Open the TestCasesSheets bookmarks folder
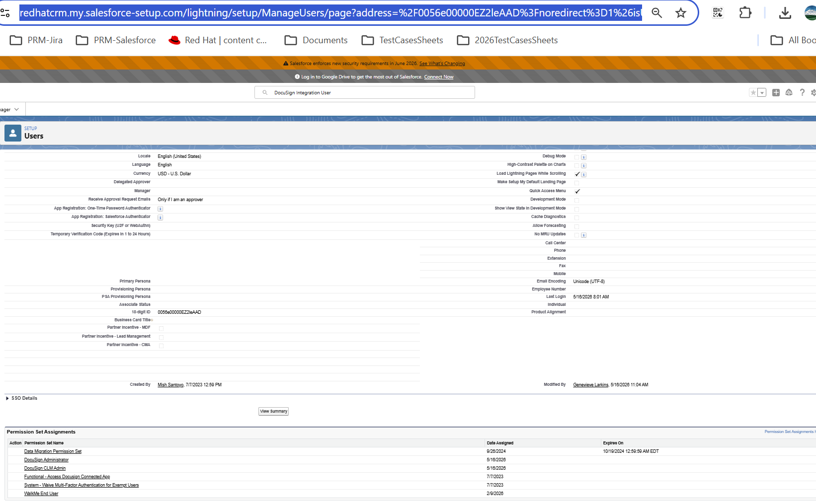This screenshot has height=504, width=816. [x=403, y=40]
